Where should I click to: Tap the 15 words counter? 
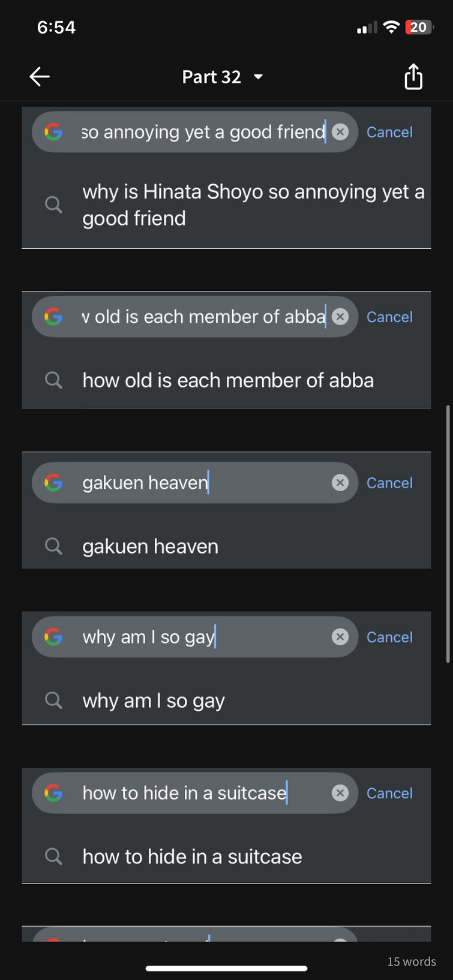click(x=412, y=961)
